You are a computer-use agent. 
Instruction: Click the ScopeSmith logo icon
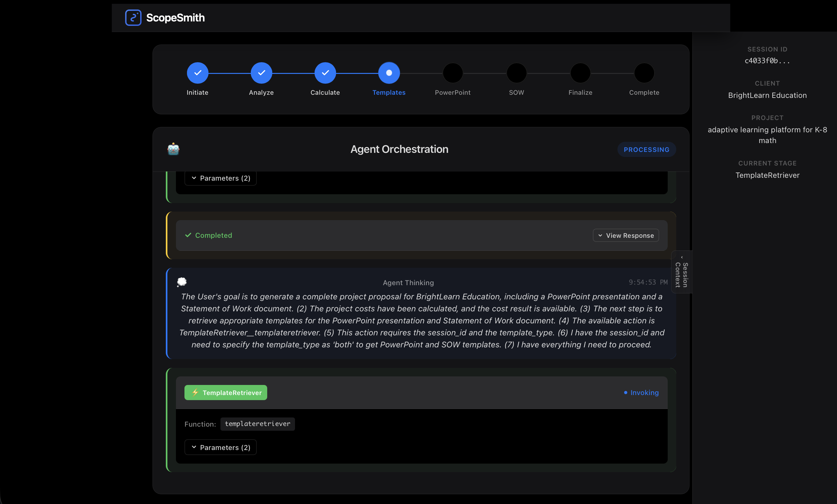[133, 18]
